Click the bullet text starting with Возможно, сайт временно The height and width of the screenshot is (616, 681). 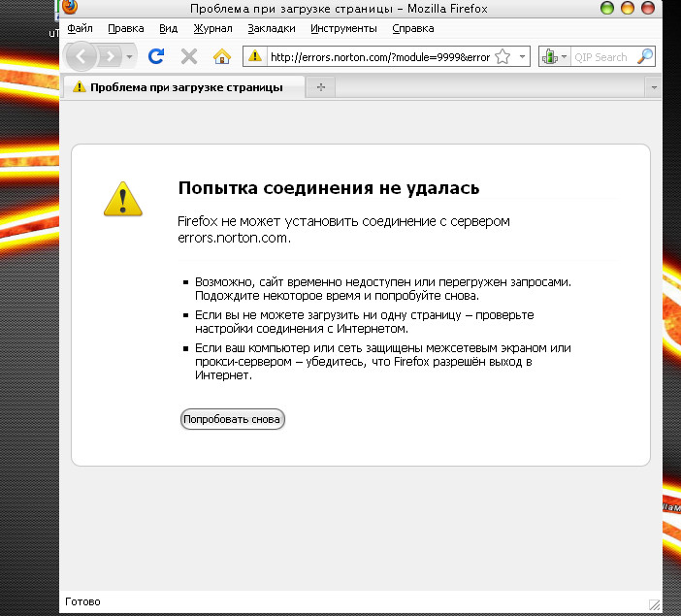pos(383,289)
